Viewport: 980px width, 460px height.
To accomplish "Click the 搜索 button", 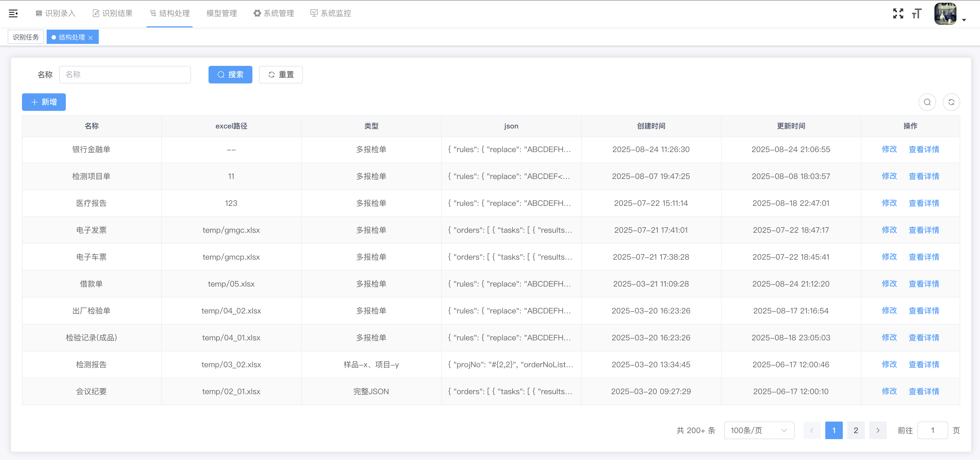I will pyautogui.click(x=230, y=75).
